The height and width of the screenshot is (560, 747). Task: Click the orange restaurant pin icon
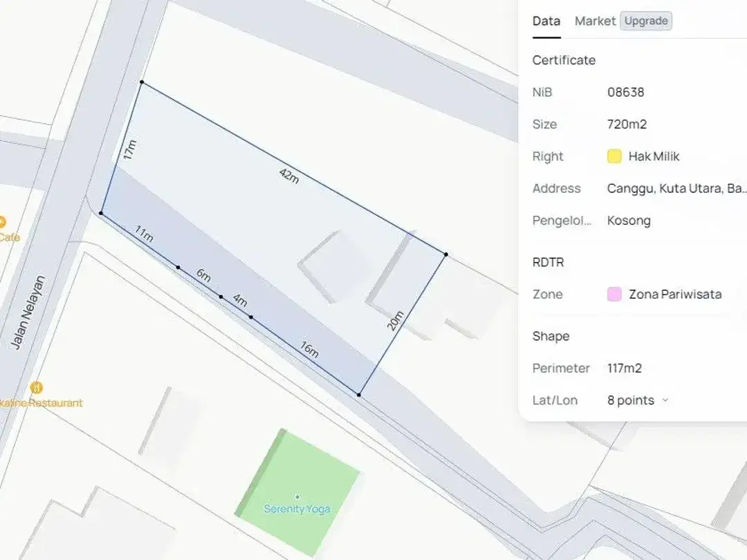click(37, 388)
